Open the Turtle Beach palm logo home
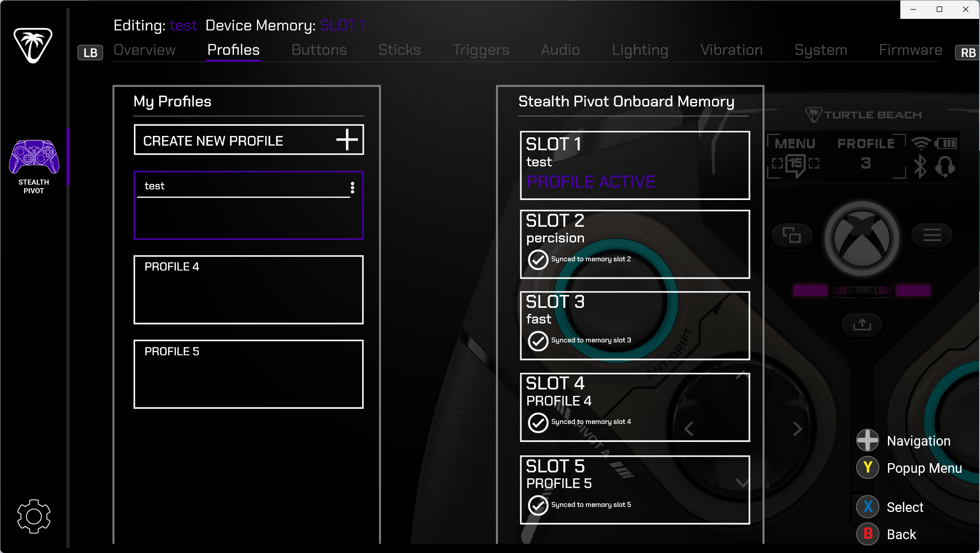Viewport: 980px width, 553px height. click(33, 45)
